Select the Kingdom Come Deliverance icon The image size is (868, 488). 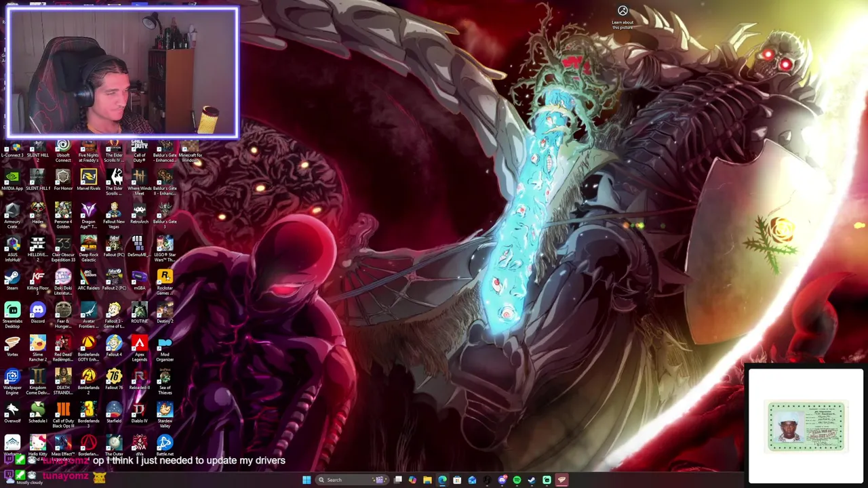click(x=37, y=383)
